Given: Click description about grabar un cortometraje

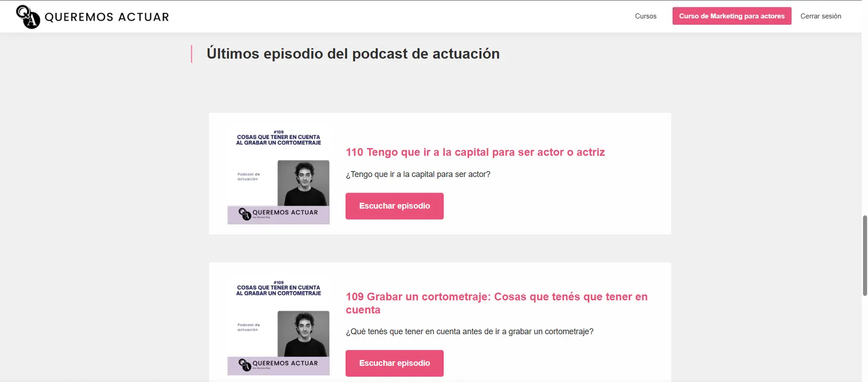Looking at the screenshot, I should coord(469,331).
